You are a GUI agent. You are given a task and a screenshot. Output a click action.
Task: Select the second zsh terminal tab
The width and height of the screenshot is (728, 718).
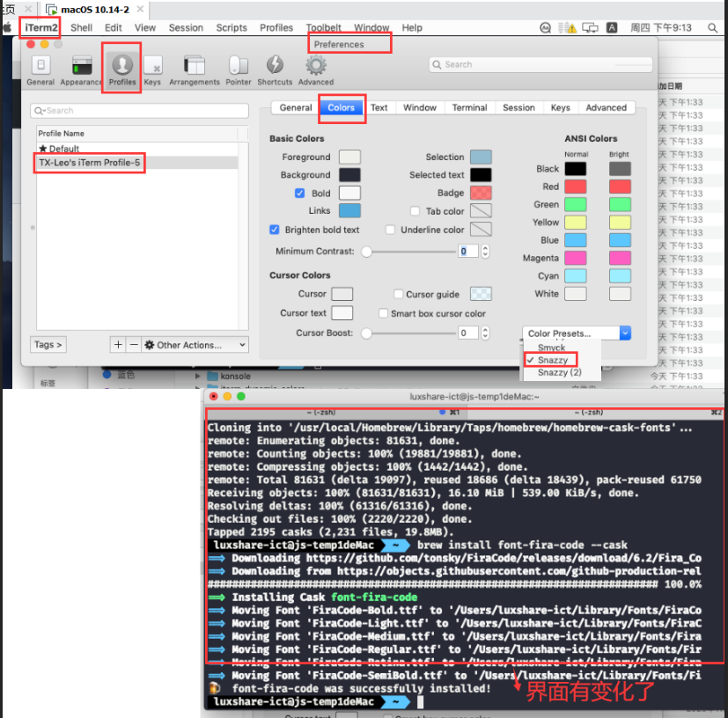pos(595,412)
